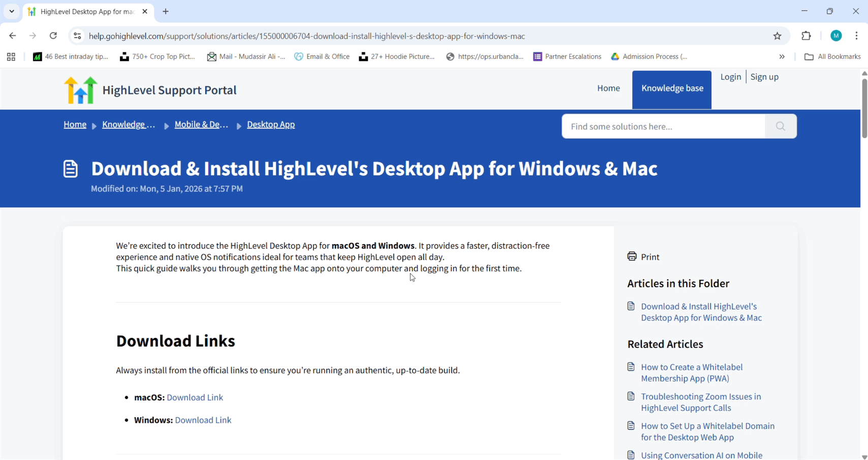Click the 'Download Links' heading
The image size is (868, 460).
point(175,341)
